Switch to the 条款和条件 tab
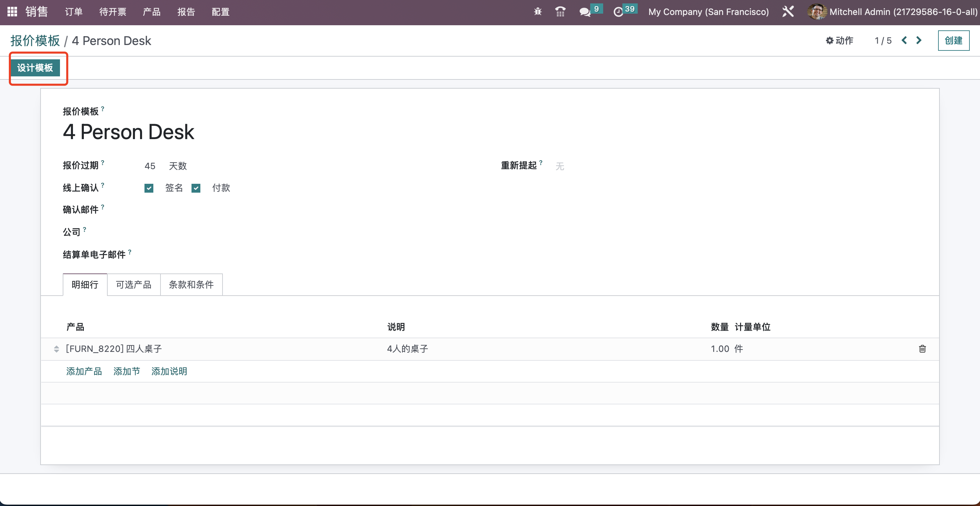The height and width of the screenshot is (506, 980). click(x=192, y=284)
